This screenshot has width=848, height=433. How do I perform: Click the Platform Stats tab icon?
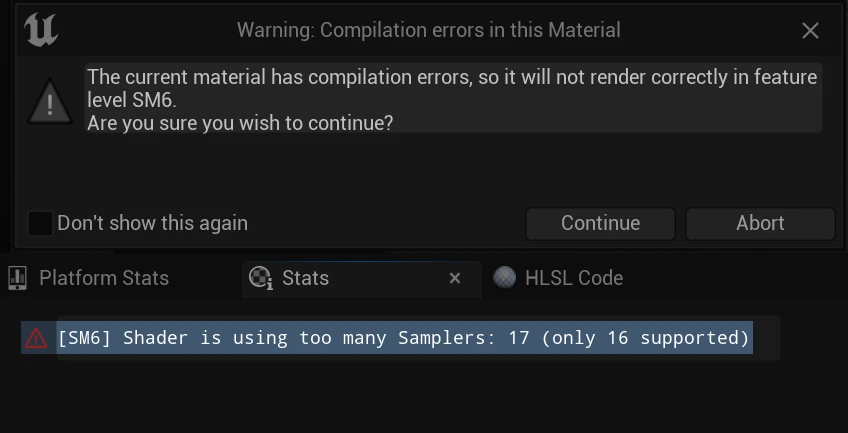17,278
